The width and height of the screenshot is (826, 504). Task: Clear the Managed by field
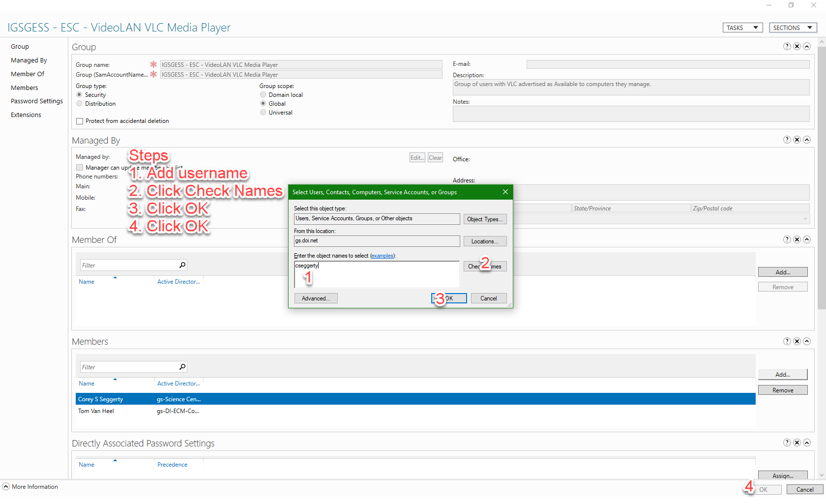click(x=435, y=158)
